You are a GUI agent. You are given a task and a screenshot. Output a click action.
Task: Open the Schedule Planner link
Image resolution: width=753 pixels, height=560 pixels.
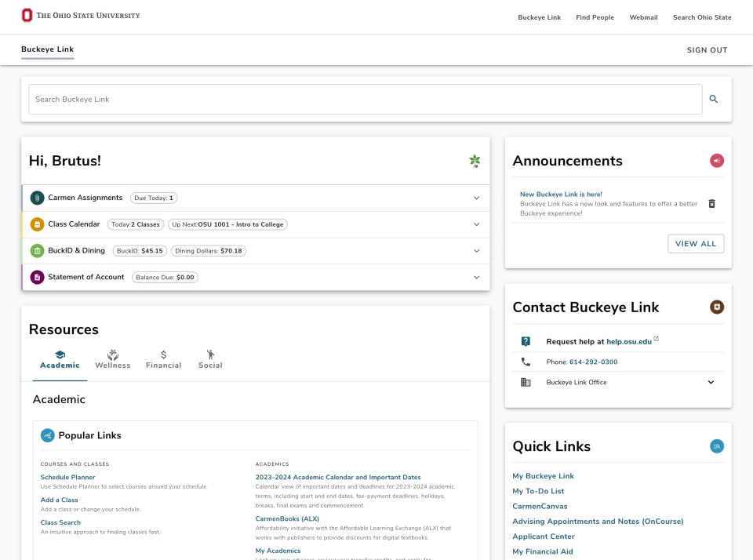click(67, 478)
